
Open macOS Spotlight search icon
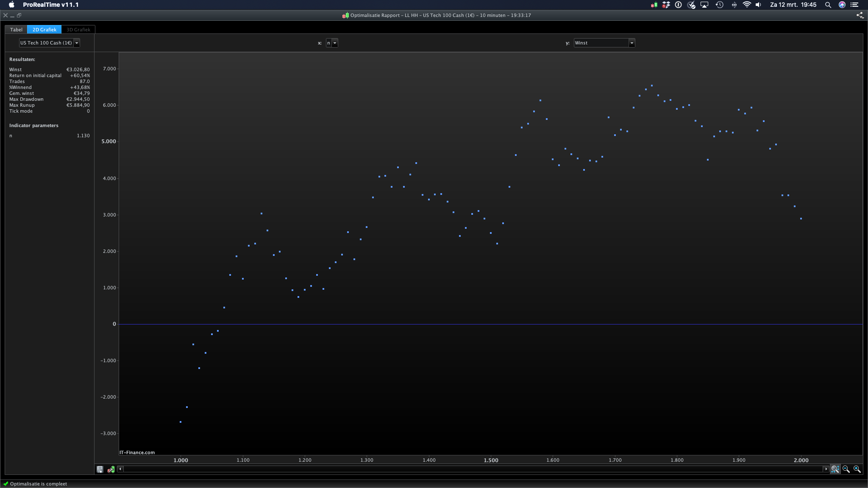[x=828, y=5]
